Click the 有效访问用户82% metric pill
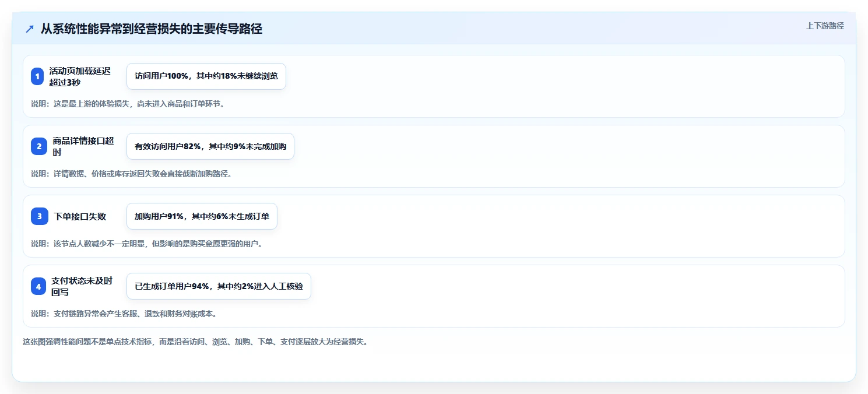Image resolution: width=868 pixels, height=394 pixels. (x=210, y=146)
